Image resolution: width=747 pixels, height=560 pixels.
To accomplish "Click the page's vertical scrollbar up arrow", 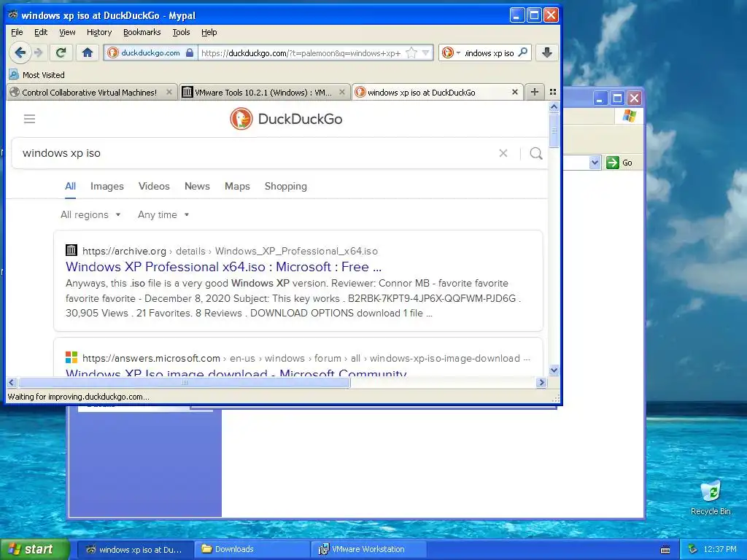I will tap(554, 107).
